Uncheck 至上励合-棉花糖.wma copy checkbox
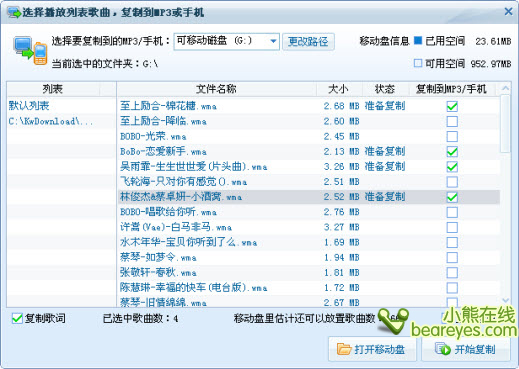The height and width of the screenshot is (369, 519). tap(452, 106)
